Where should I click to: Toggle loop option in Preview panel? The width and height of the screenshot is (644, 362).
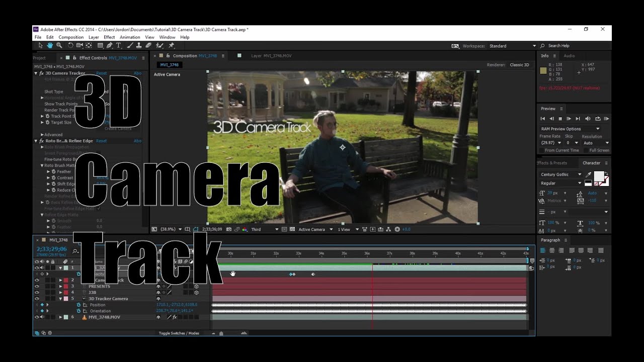click(597, 119)
